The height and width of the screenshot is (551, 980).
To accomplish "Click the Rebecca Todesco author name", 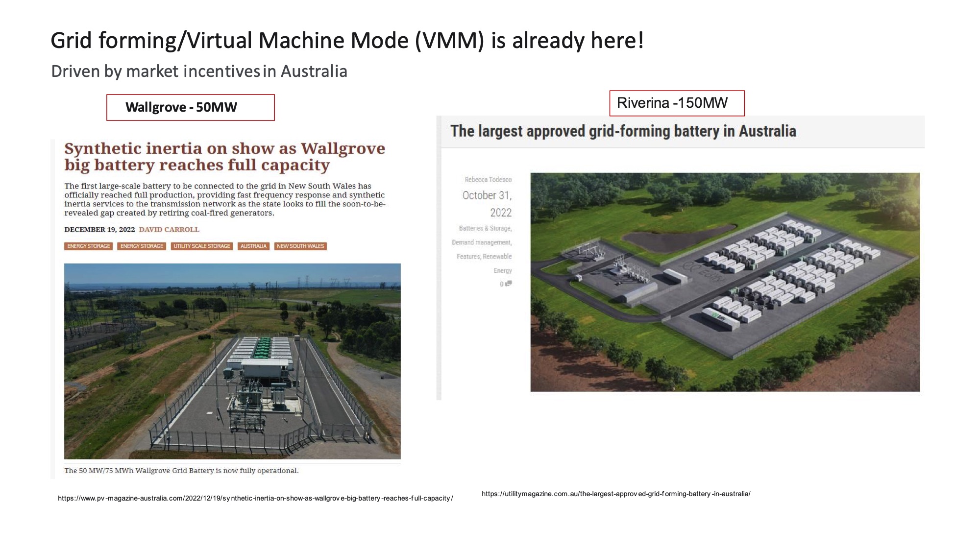I will 488,180.
